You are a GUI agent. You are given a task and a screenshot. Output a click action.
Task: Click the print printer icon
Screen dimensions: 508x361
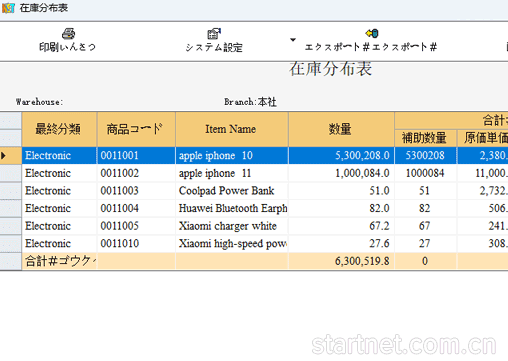point(68,33)
